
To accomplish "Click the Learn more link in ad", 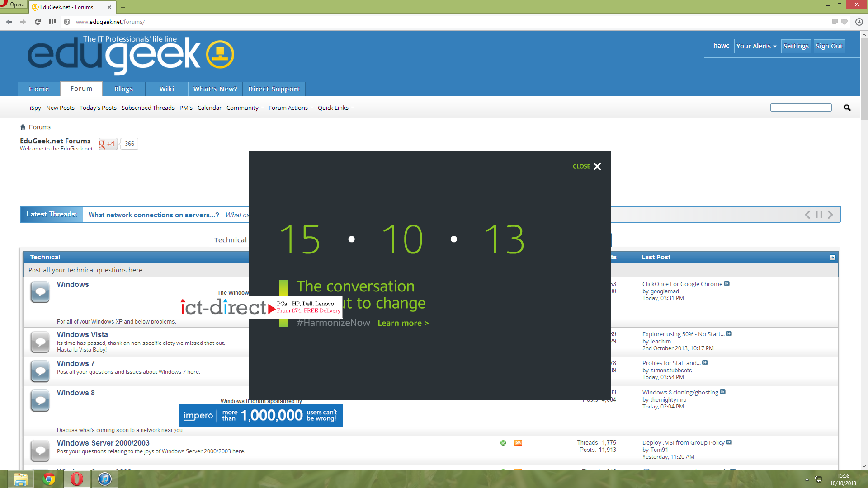I will [403, 323].
